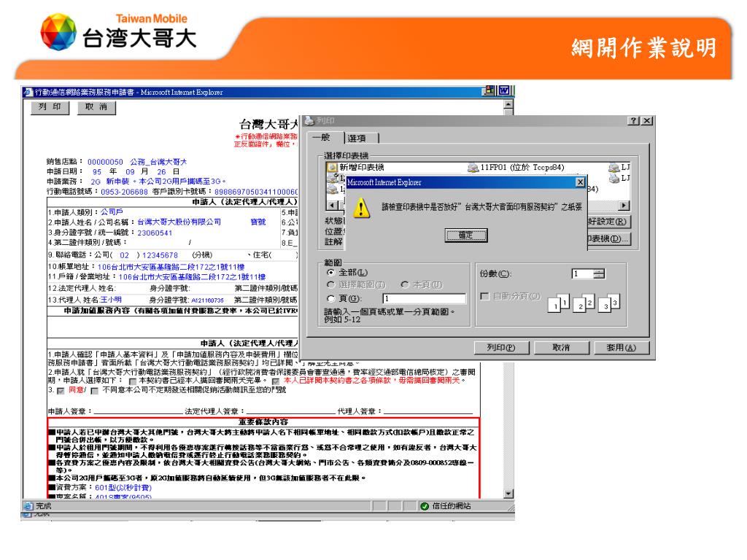Select the 頁(G) pages radio button
The width and height of the screenshot is (747, 560).
[330, 298]
